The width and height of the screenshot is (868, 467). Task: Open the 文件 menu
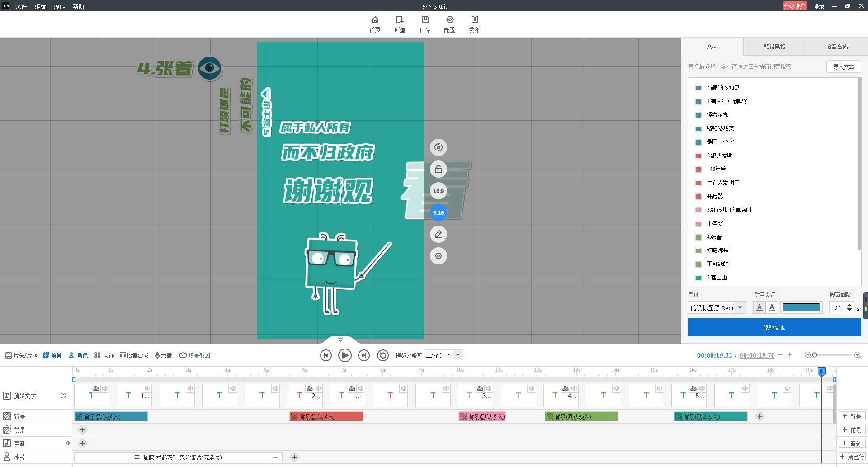(x=21, y=6)
